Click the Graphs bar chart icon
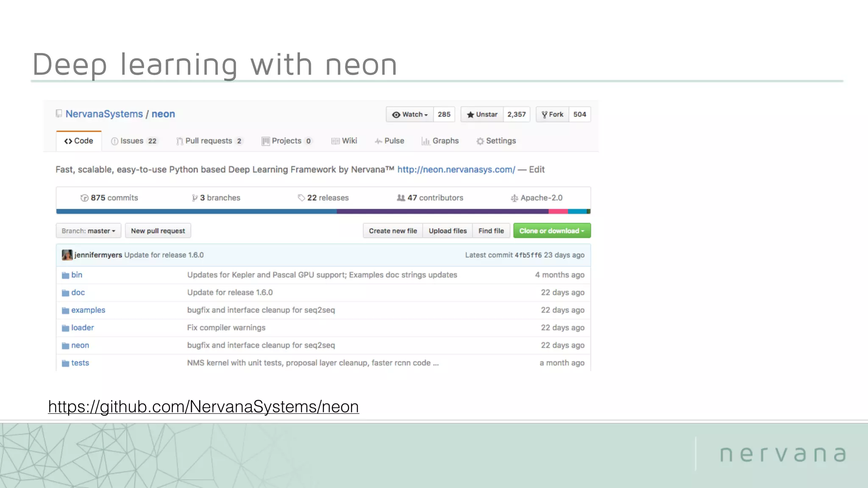Screen dimensions: 868x488 426,141
